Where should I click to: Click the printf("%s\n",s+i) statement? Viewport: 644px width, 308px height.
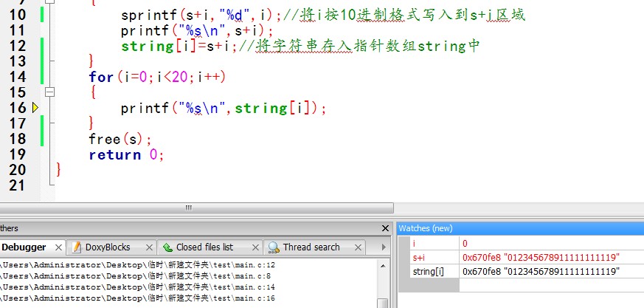click(197, 31)
